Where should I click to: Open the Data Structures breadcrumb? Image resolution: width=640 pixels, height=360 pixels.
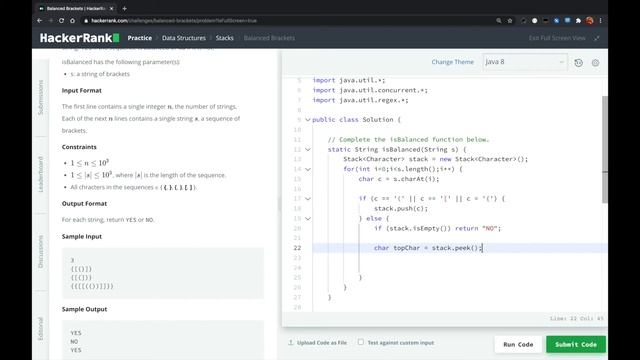pyautogui.click(x=184, y=38)
